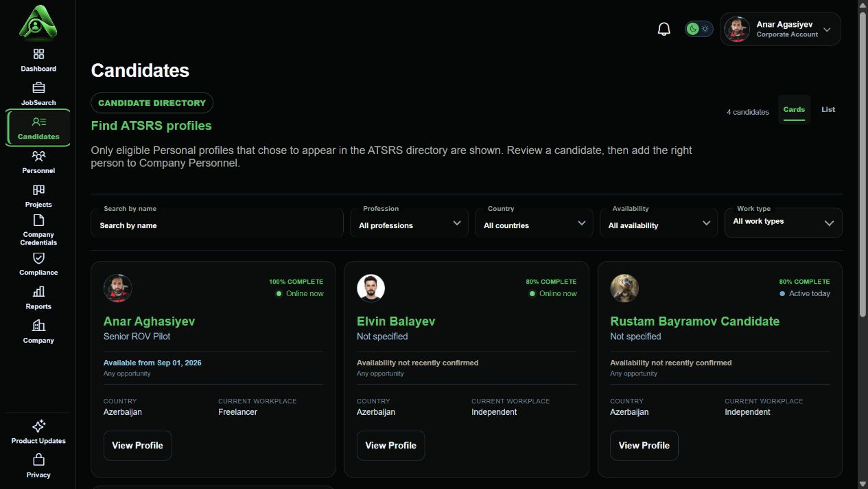Open the Privacy lock icon
This screenshot has height=489, width=868.
point(38,459)
